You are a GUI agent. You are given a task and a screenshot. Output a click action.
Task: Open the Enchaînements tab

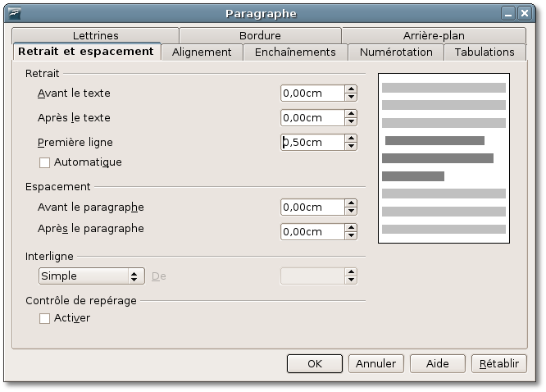point(295,52)
